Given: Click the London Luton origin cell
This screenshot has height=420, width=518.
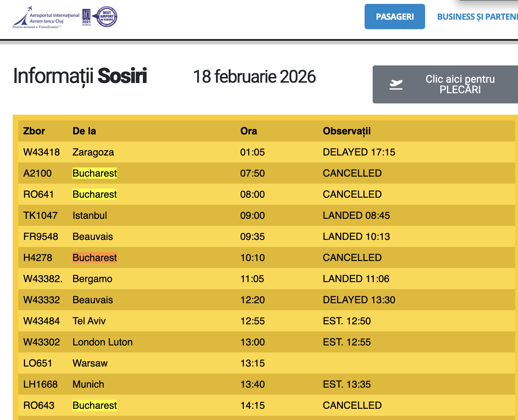Looking at the screenshot, I should (x=102, y=342).
